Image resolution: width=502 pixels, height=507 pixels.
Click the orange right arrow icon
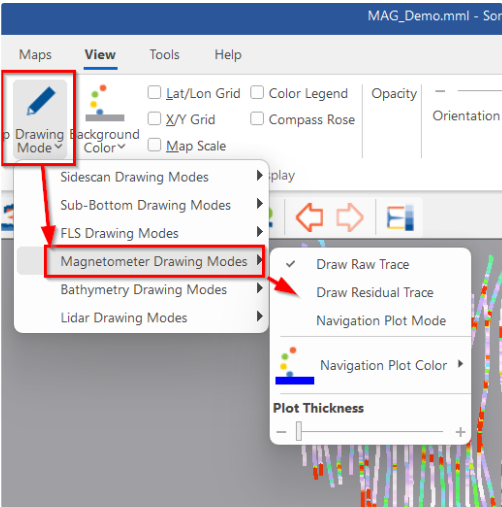coord(350,218)
